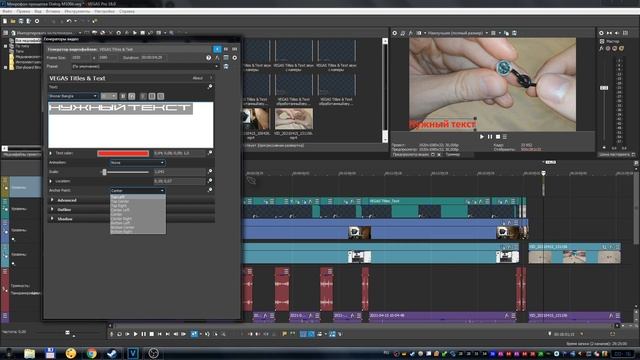This screenshot has height=360, width=640.
Task: Expand the Outline section
Action: pyautogui.click(x=52, y=209)
